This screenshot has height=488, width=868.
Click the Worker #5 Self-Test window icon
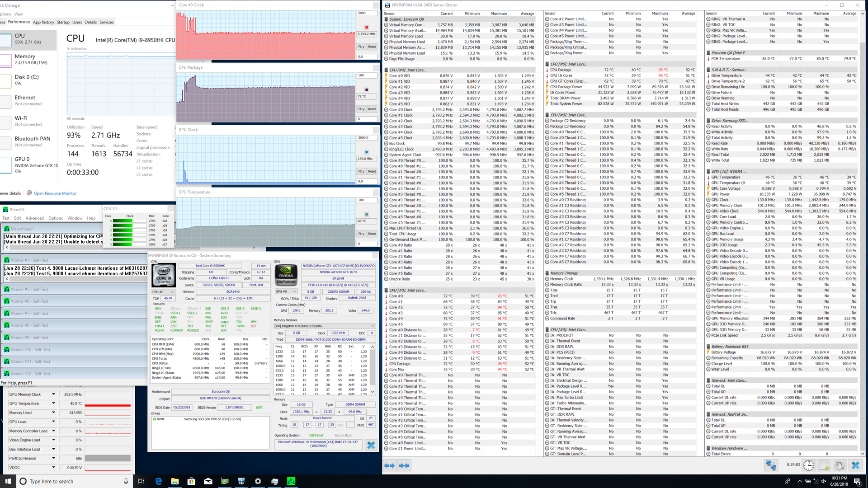click(x=7, y=289)
